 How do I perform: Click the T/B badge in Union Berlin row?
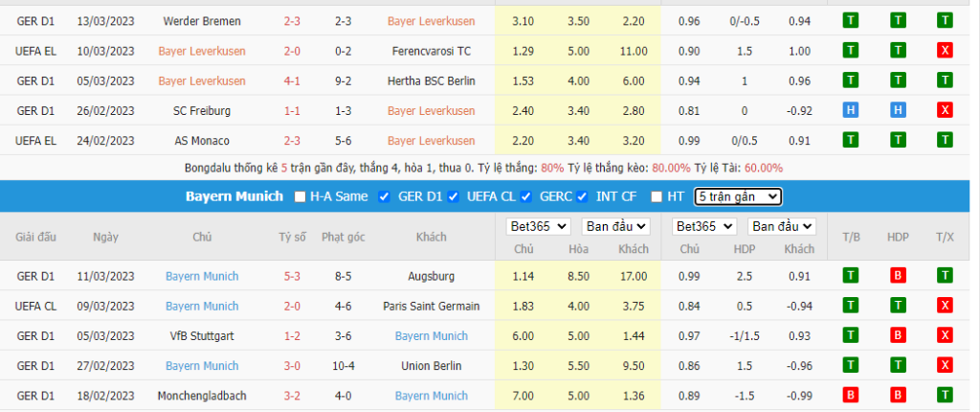[x=850, y=365]
